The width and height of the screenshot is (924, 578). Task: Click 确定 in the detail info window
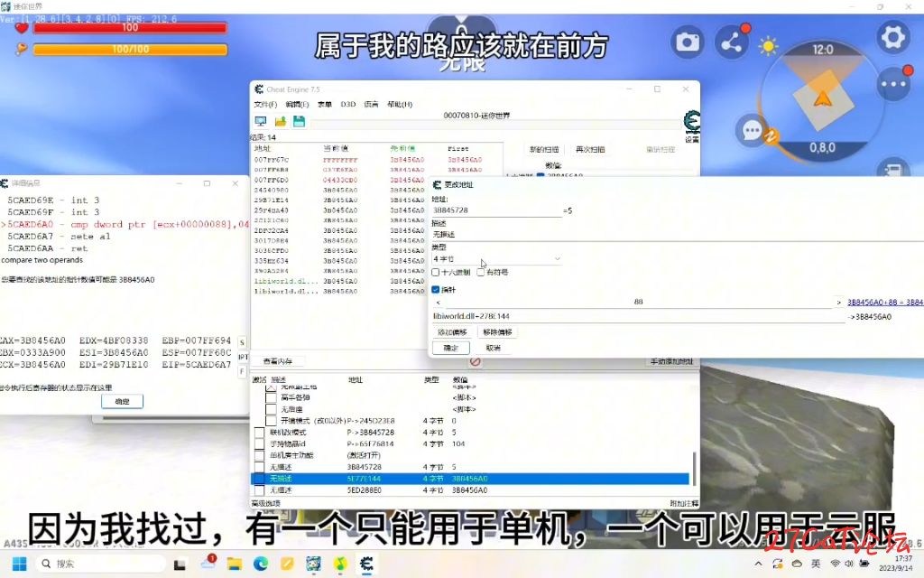tap(122, 401)
